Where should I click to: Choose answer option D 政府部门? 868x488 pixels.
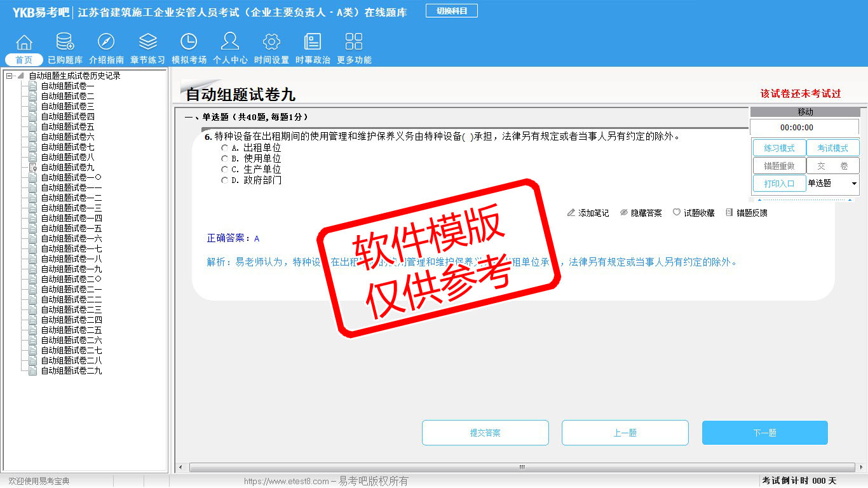(x=224, y=180)
